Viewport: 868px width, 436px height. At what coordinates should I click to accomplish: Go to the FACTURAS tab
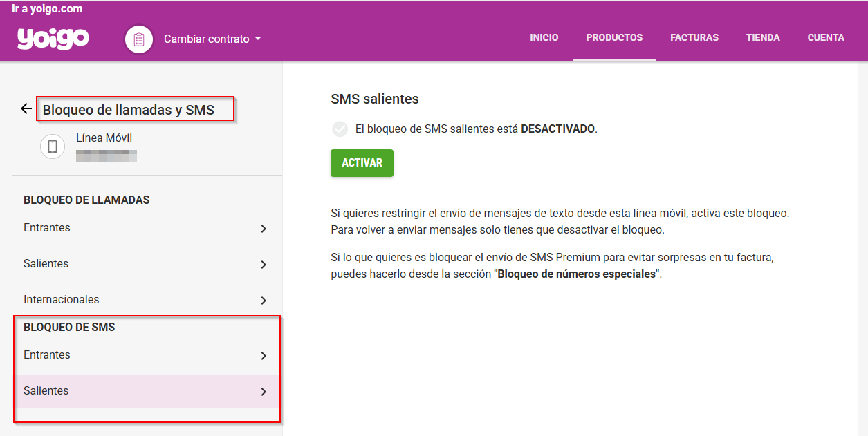[x=694, y=37]
